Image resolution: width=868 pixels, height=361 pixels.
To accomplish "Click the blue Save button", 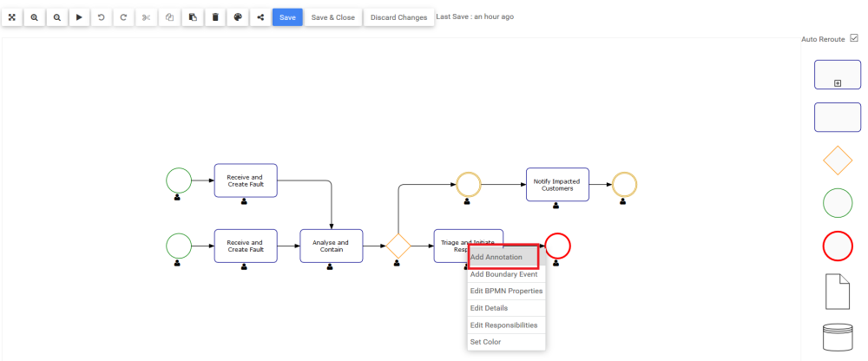I will click(x=287, y=17).
